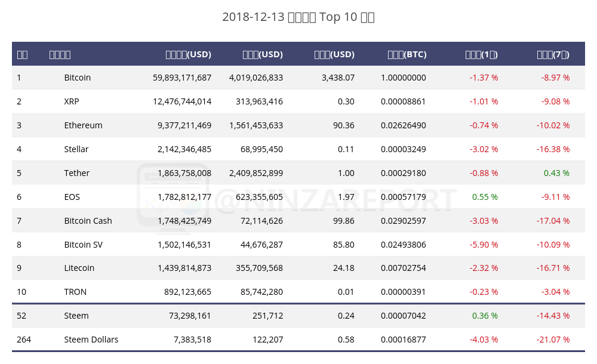597x364 pixels.
Task: Click the Litecoin coin name
Action: 79,268
